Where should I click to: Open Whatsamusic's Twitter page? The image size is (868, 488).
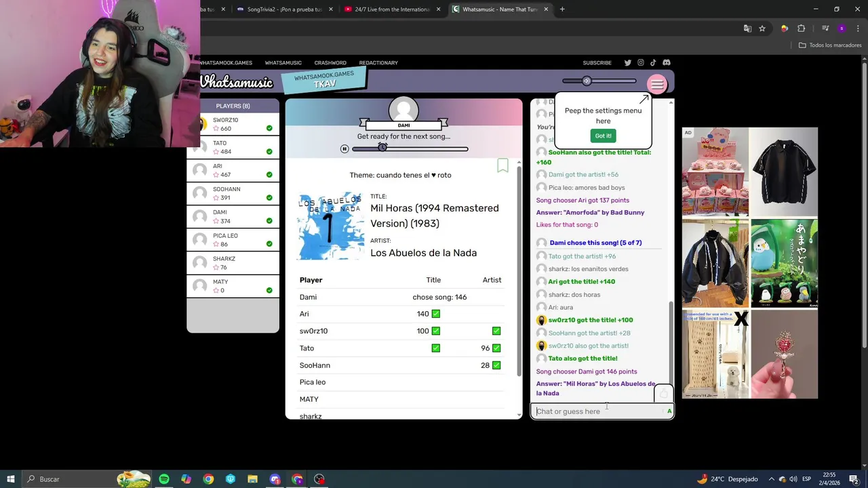point(628,63)
